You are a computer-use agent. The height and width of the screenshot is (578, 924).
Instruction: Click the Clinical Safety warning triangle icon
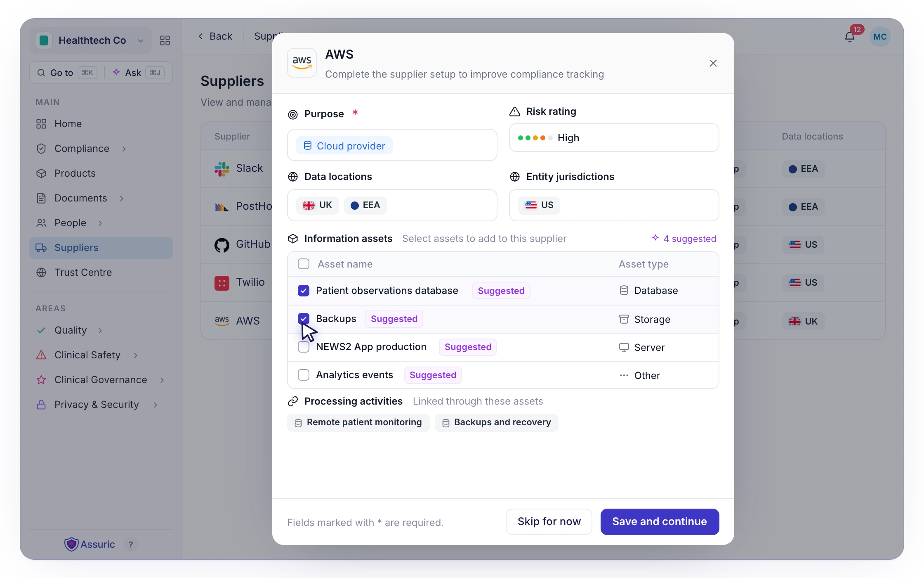pos(41,355)
